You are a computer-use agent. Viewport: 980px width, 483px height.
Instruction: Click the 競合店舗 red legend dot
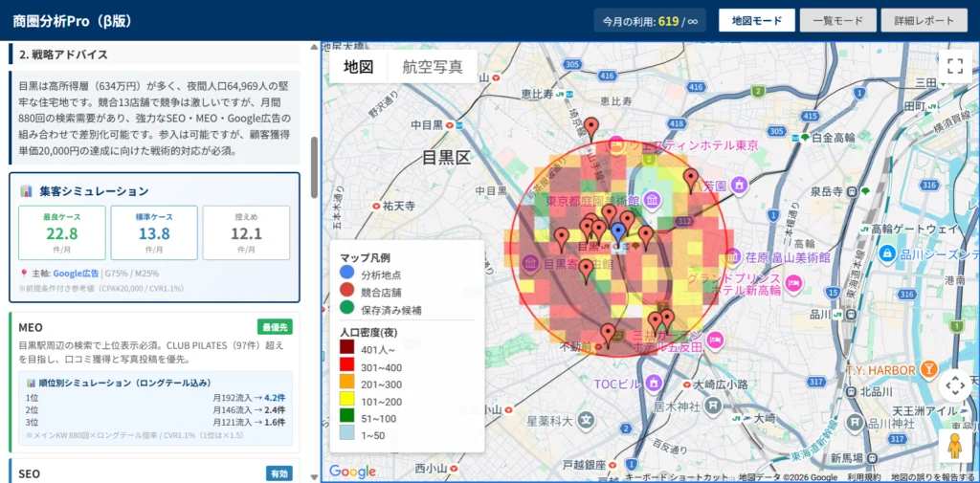click(346, 291)
